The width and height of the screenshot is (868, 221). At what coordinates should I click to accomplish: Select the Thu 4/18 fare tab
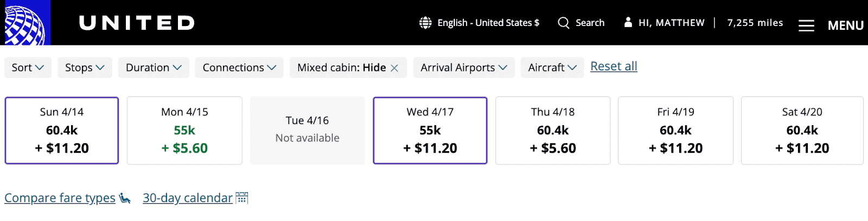[553, 131]
